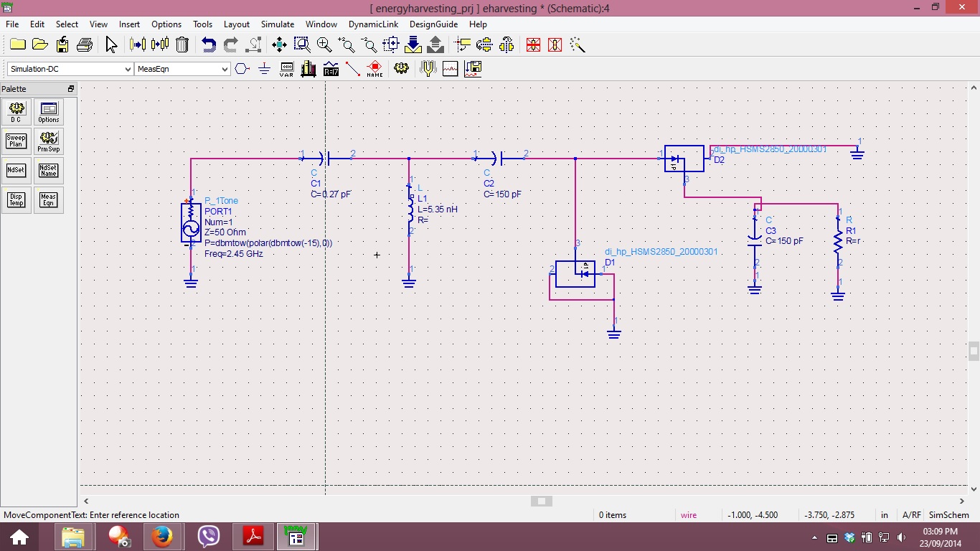The width and height of the screenshot is (980, 551).
Task: Click the Delete trash can icon
Action: coord(182,44)
